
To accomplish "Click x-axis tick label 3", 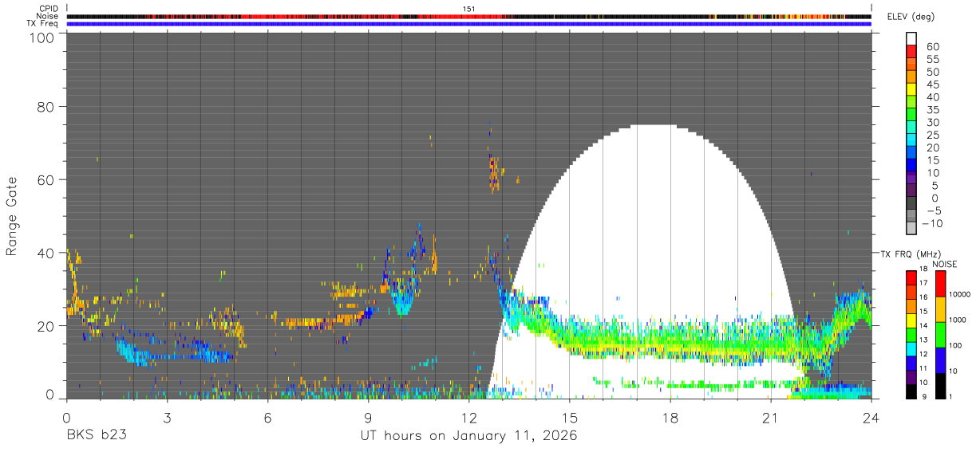I will pos(167,417).
